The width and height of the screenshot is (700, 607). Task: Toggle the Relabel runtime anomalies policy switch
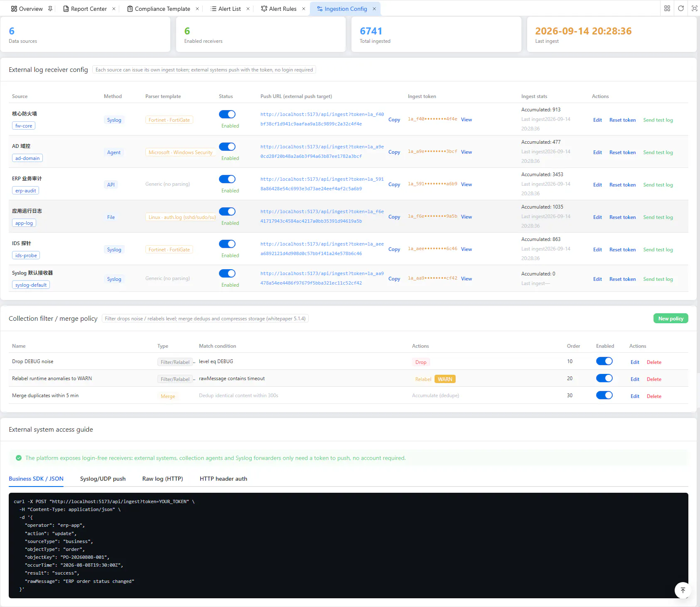(604, 378)
